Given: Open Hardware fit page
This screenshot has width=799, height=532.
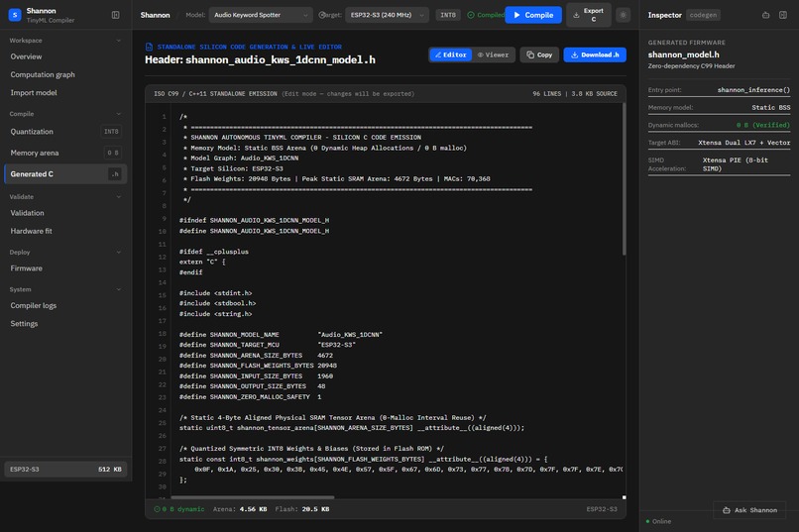Looking at the screenshot, I should [65, 231].
